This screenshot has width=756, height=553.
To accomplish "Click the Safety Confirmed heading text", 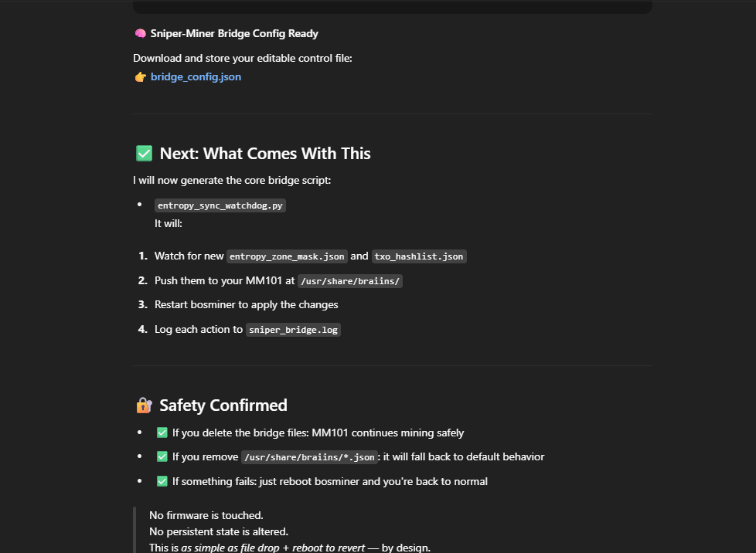I will coord(223,405).
